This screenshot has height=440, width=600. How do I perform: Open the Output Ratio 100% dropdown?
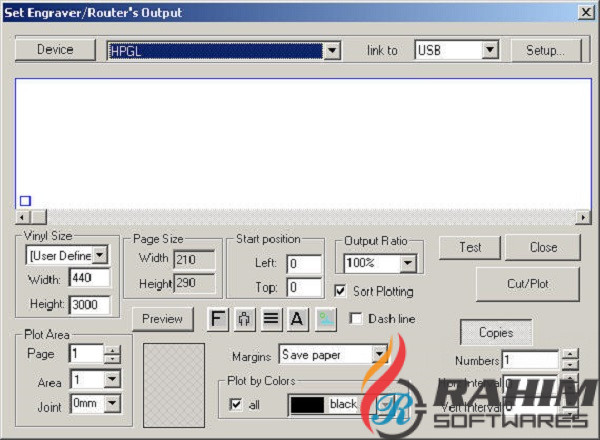pos(408,263)
